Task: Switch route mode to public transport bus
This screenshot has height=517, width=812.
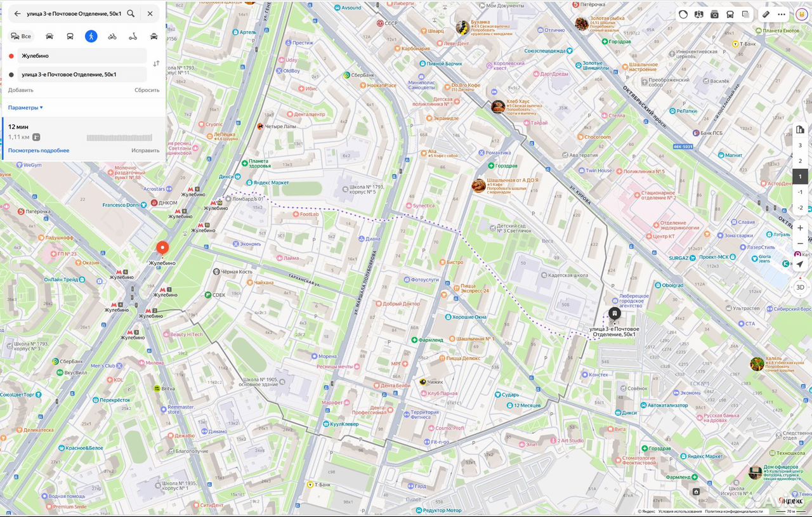Action: coord(70,36)
